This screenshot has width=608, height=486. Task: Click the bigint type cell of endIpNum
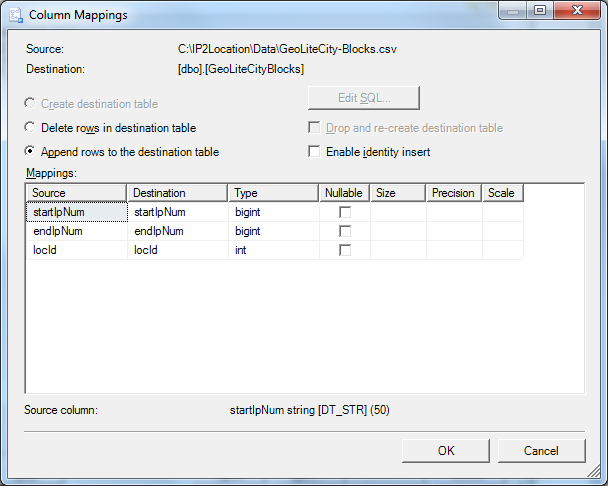274,231
